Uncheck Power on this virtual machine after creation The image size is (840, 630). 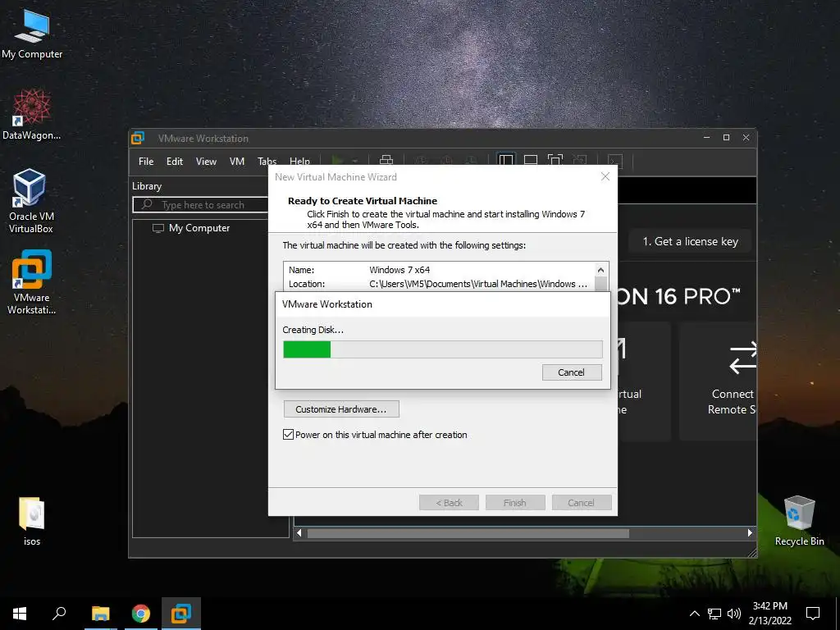click(x=288, y=435)
